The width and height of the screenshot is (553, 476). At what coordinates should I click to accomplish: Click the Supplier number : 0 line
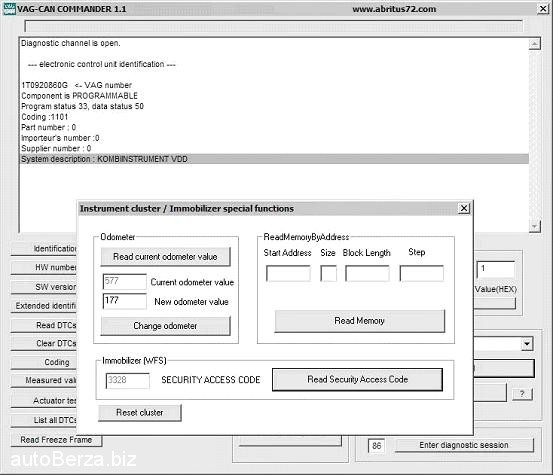coord(56,148)
